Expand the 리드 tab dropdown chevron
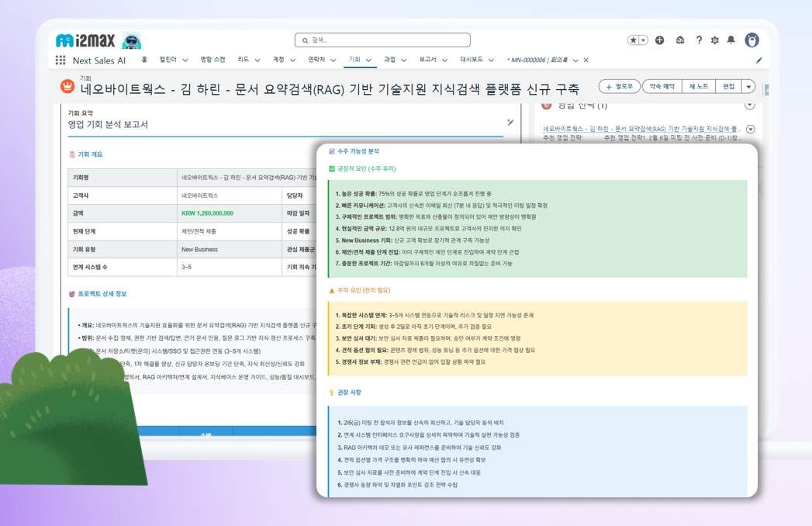The width and height of the screenshot is (812, 526). [257, 60]
